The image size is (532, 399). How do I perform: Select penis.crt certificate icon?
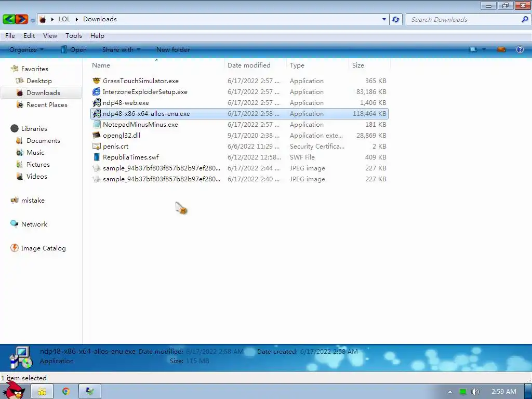tap(97, 146)
